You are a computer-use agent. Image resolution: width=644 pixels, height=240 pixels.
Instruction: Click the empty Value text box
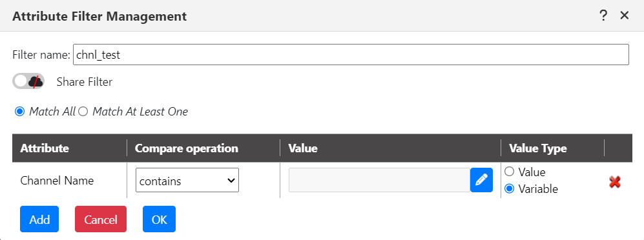coord(380,180)
